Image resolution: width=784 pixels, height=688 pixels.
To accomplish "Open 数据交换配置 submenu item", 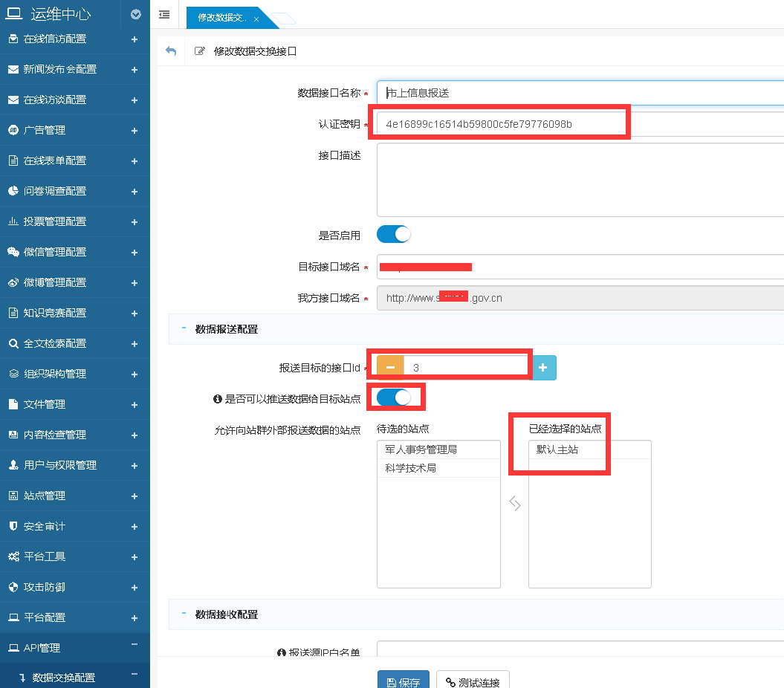I will click(63, 678).
